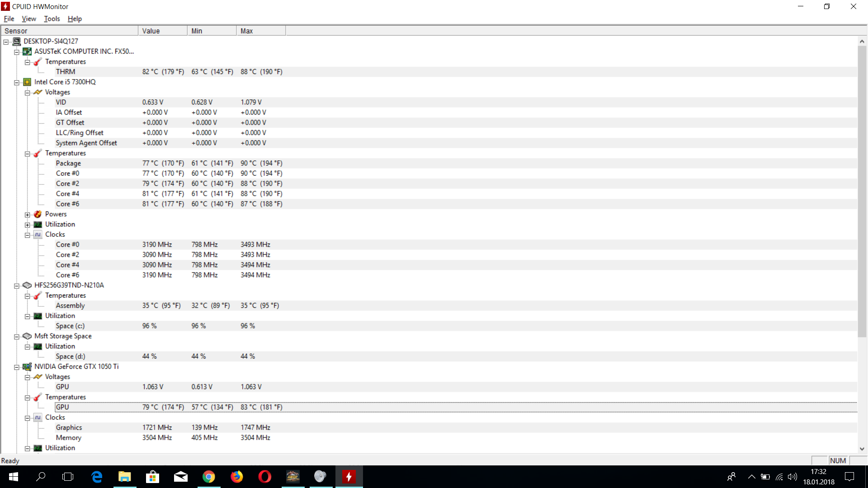The width and height of the screenshot is (868, 488).
Task: Click the Intel CPU Utilization chart icon
Action: click(x=38, y=225)
